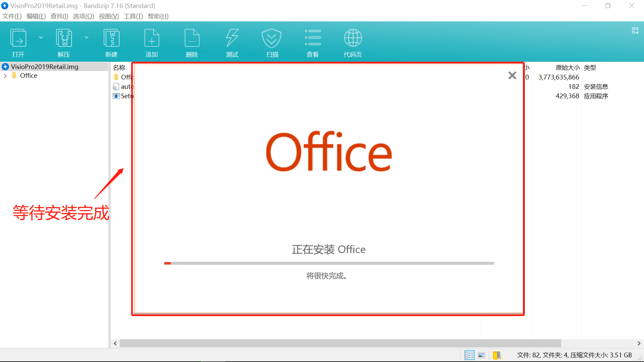644x362 pixels.
Task: Open the dropdown next to 打开
Action: click(41, 37)
